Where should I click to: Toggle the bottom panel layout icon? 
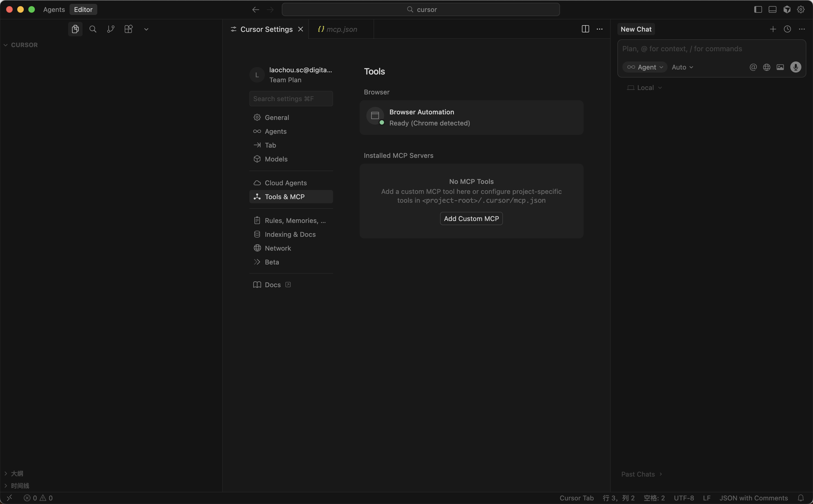click(x=772, y=9)
